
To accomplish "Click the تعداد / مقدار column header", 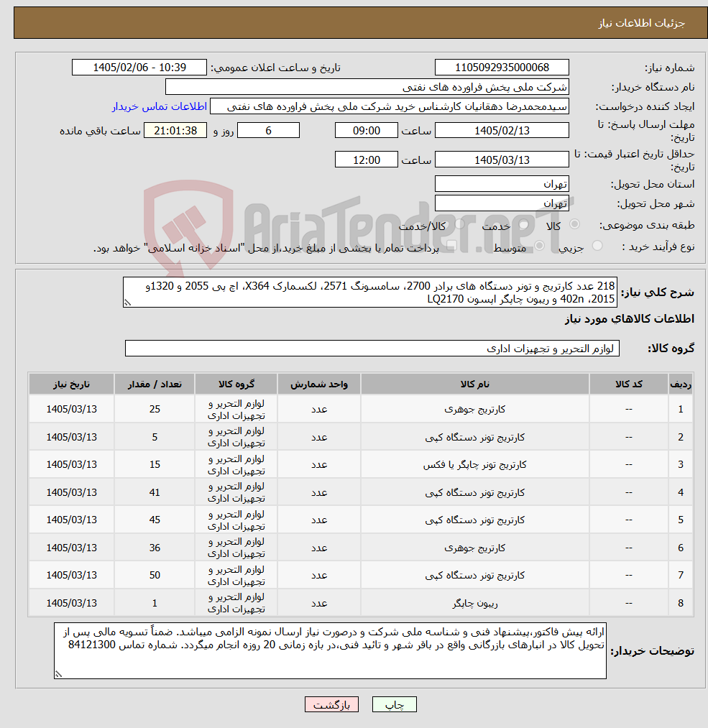I will [x=155, y=384].
